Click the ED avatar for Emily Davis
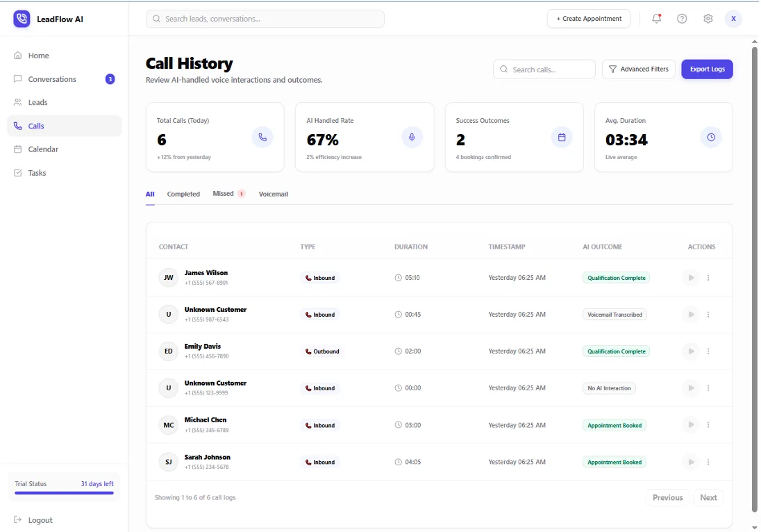Image resolution: width=761 pixels, height=532 pixels. click(169, 351)
